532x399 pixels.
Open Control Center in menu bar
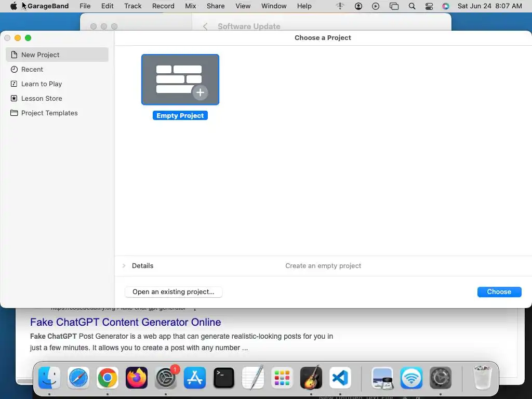tap(429, 6)
